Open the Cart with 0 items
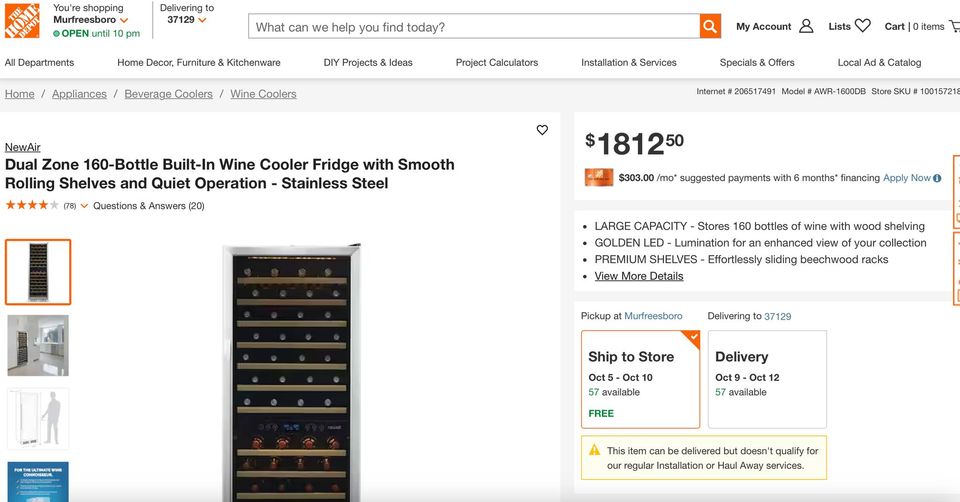Screen dimensions: 960x502 tap(914, 26)
